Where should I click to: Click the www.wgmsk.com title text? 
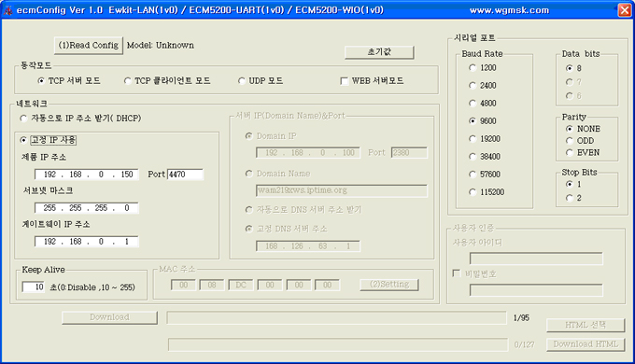point(509,10)
